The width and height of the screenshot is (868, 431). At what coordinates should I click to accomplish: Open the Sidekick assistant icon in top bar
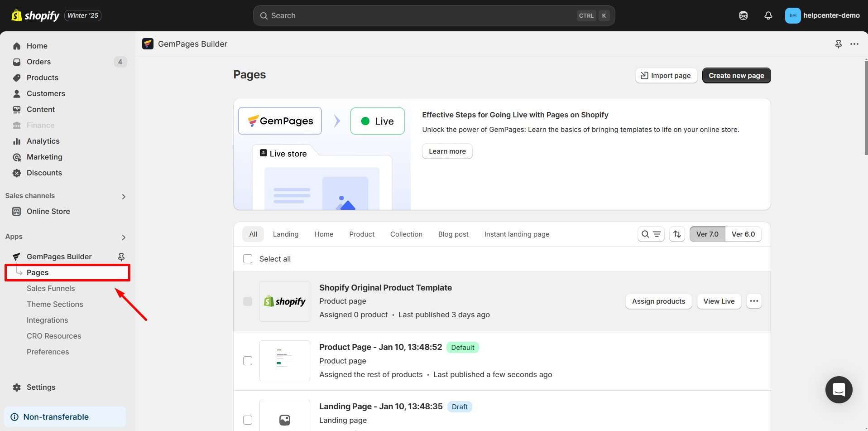tap(743, 15)
